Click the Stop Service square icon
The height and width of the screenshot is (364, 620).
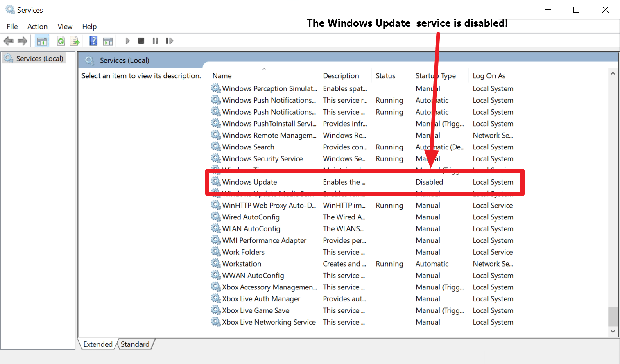point(141,41)
